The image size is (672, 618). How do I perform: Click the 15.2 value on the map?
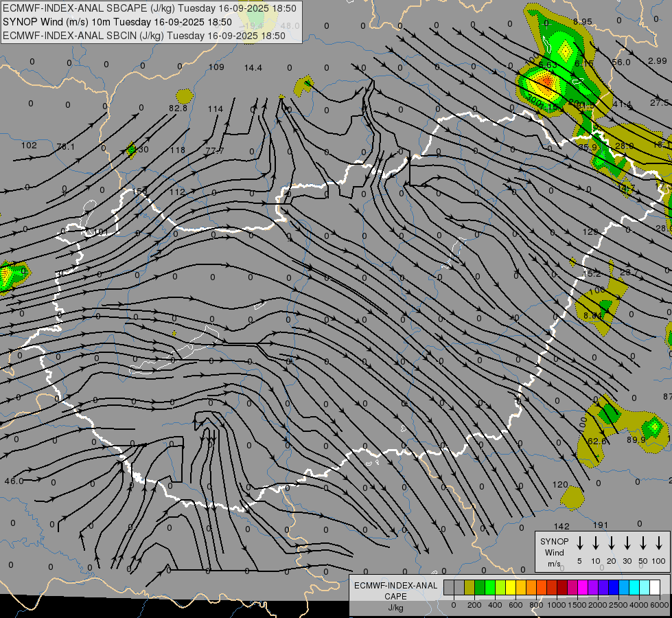592,273
